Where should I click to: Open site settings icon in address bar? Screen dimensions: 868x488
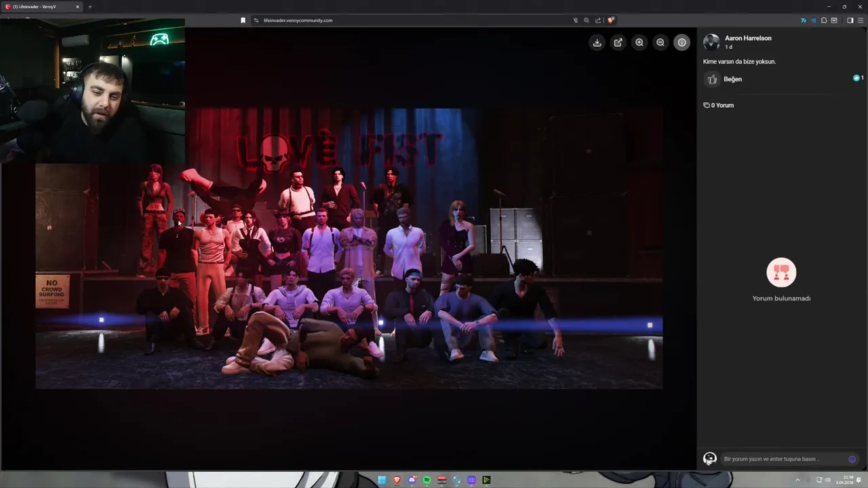(x=256, y=20)
